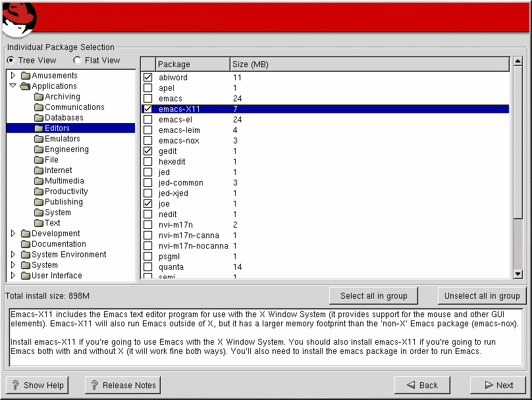Screen dimensions: 532x400
Task: Open the Release Notes
Action: [x=122, y=385]
